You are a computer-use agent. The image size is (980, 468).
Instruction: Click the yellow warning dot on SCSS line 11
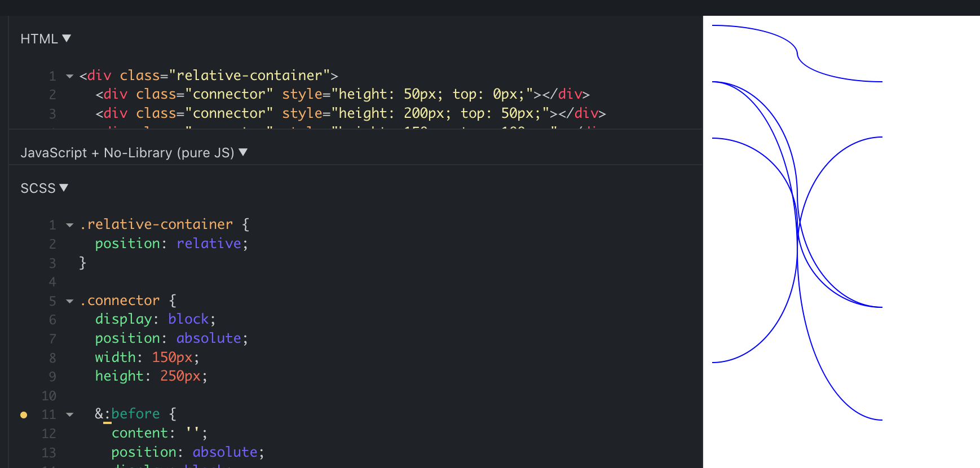(x=24, y=415)
